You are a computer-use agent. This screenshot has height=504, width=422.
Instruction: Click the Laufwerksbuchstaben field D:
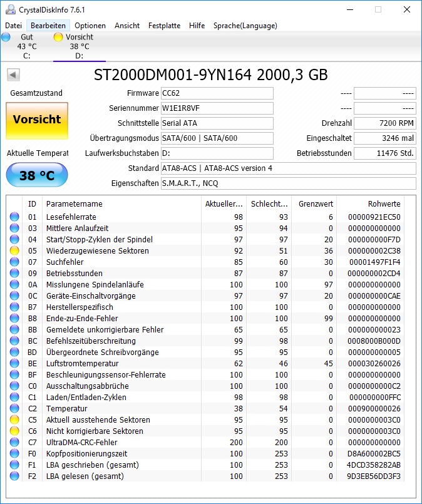[x=217, y=153]
